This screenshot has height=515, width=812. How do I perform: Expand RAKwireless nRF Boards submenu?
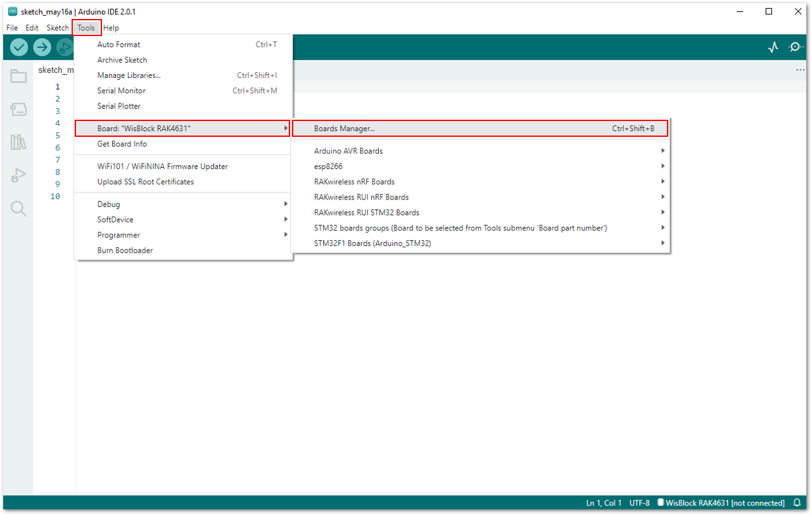click(x=480, y=182)
